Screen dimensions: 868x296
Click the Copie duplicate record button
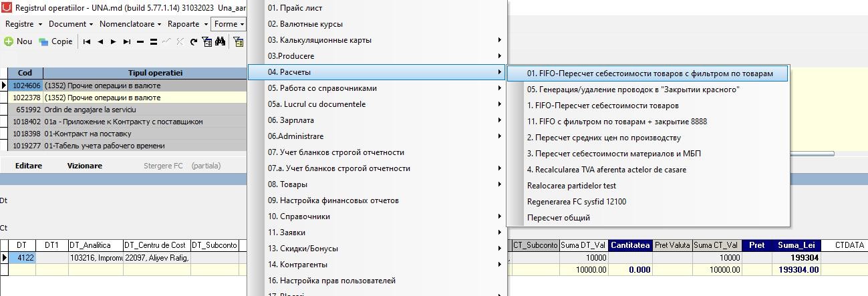(55, 41)
